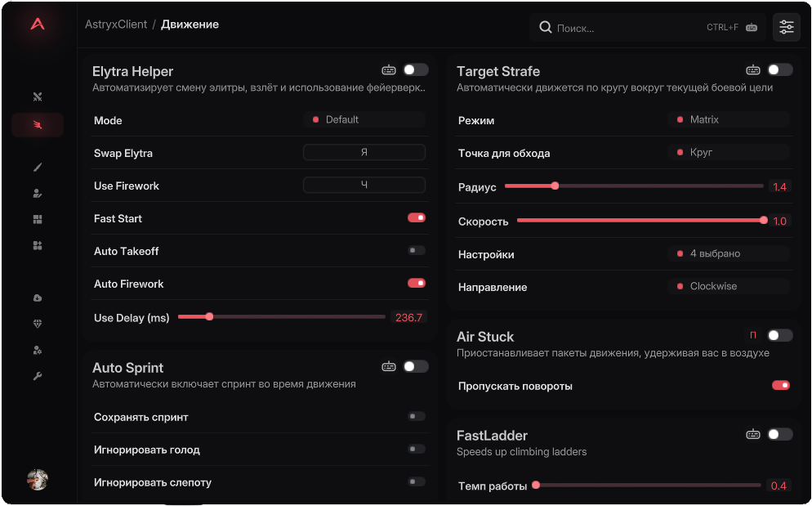812x506 pixels.
Task: Set keybind for FastLadder module
Action: (x=753, y=434)
